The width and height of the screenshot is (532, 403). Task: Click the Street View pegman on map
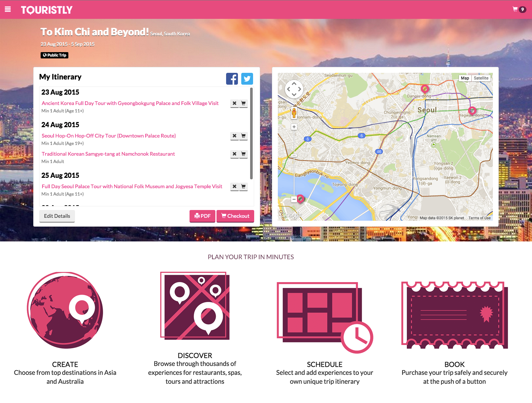point(294,113)
